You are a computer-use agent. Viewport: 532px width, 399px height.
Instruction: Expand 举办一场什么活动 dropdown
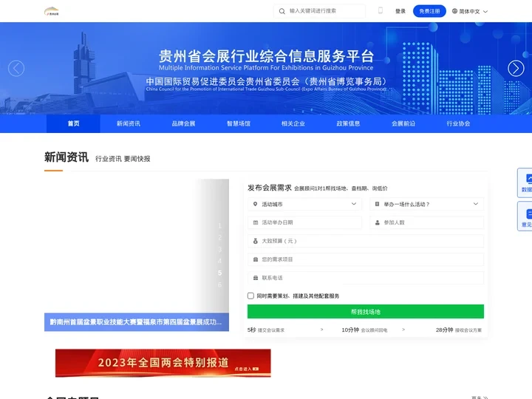coord(427,204)
